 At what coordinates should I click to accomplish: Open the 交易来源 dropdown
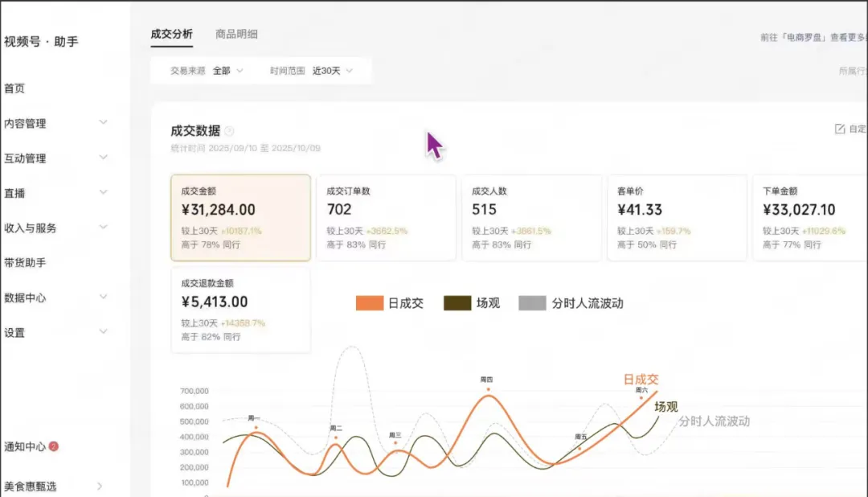point(227,71)
